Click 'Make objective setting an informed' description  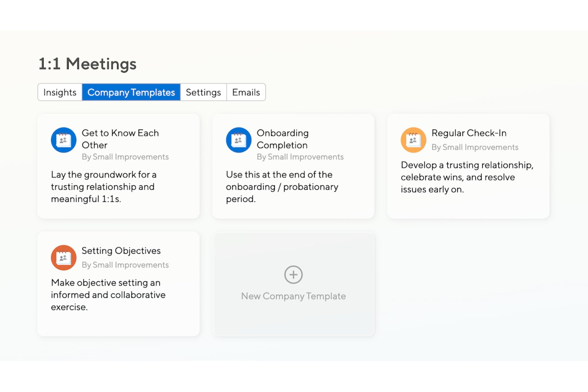108,295
